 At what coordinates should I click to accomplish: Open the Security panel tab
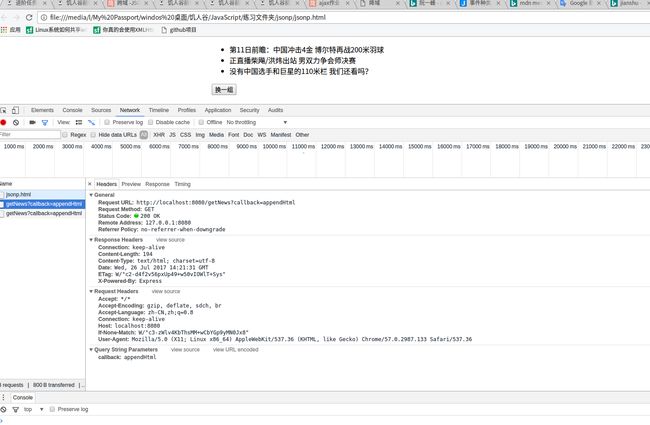(x=250, y=110)
